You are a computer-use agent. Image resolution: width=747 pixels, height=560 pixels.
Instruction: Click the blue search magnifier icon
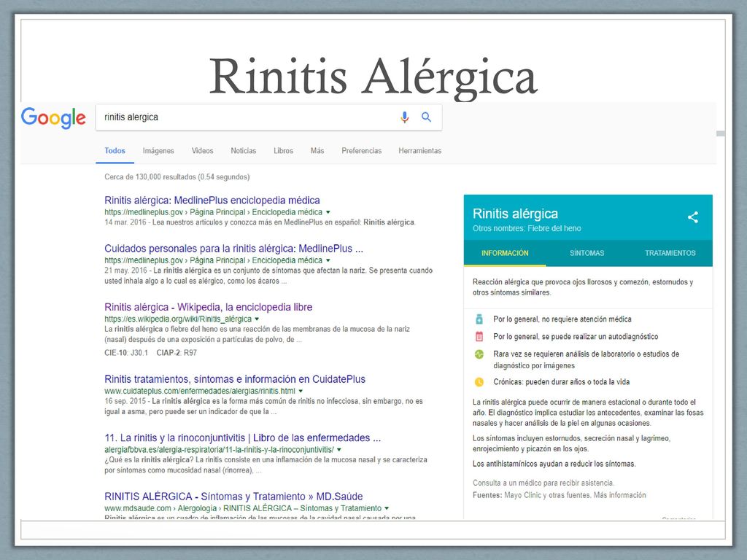[x=426, y=117]
